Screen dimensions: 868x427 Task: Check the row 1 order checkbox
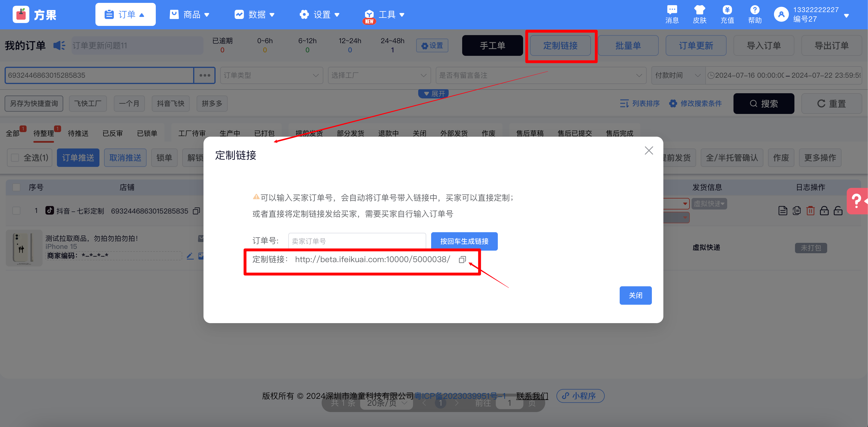[16, 211]
